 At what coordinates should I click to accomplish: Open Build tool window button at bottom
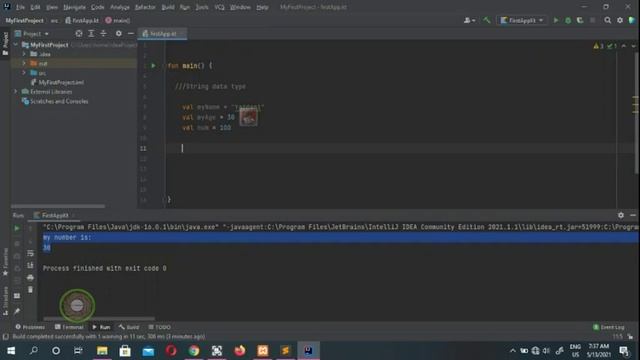point(129,327)
